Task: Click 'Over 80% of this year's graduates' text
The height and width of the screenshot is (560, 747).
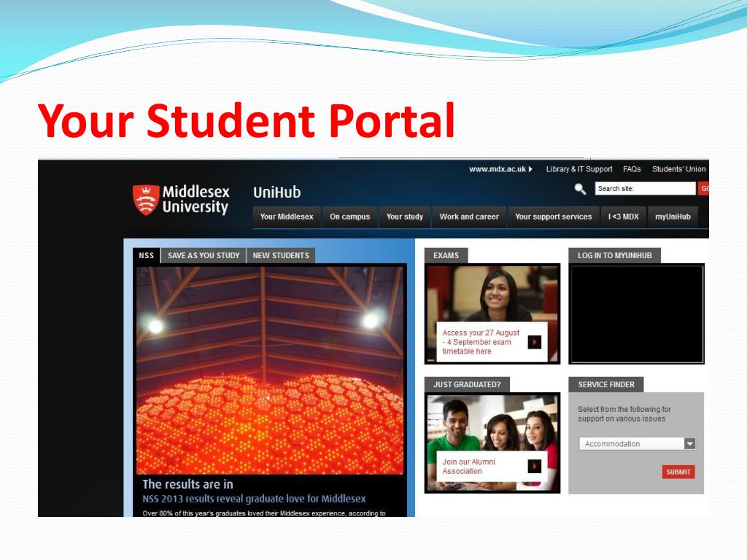Action: [264, 513]
